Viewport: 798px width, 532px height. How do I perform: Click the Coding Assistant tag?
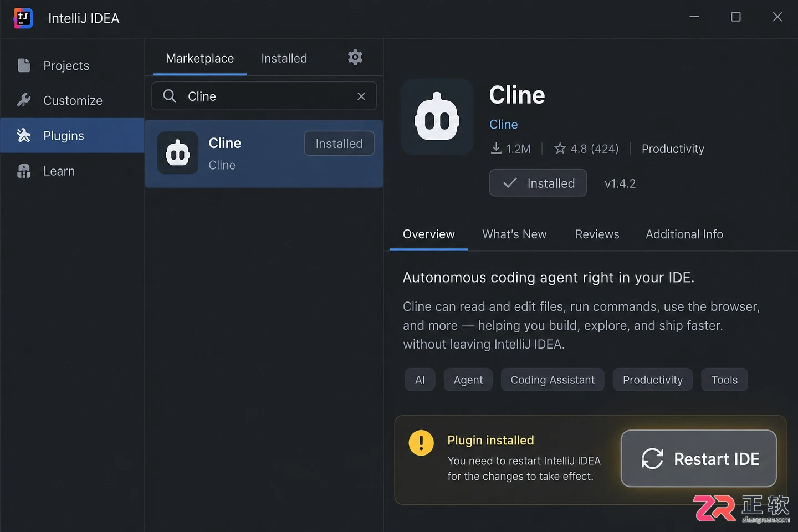pyautogui.click(x=553, y=380)
